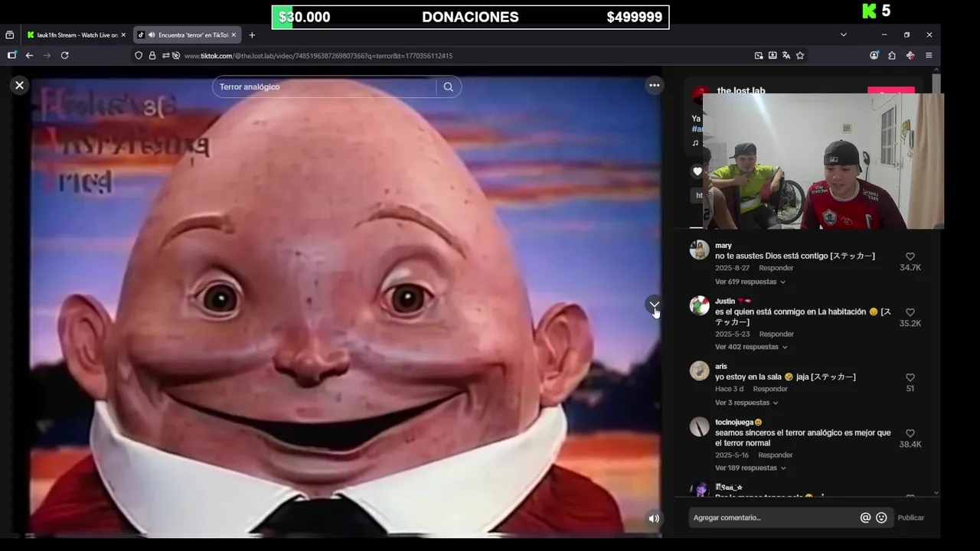Viewport: 980px width, 551px height.
Task: Click the 'Terror analógico' search field
Action: 325,86
